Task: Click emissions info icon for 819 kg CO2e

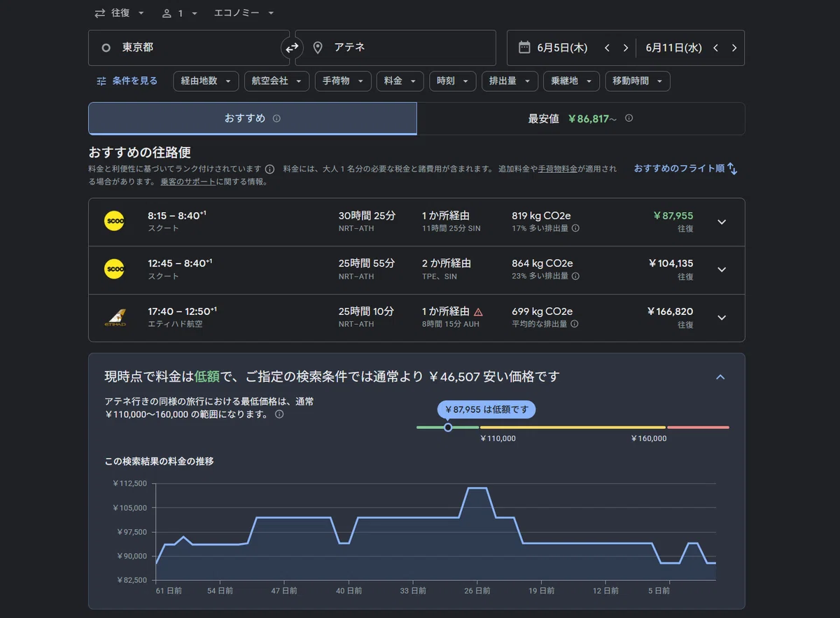Action: point(575,228)
